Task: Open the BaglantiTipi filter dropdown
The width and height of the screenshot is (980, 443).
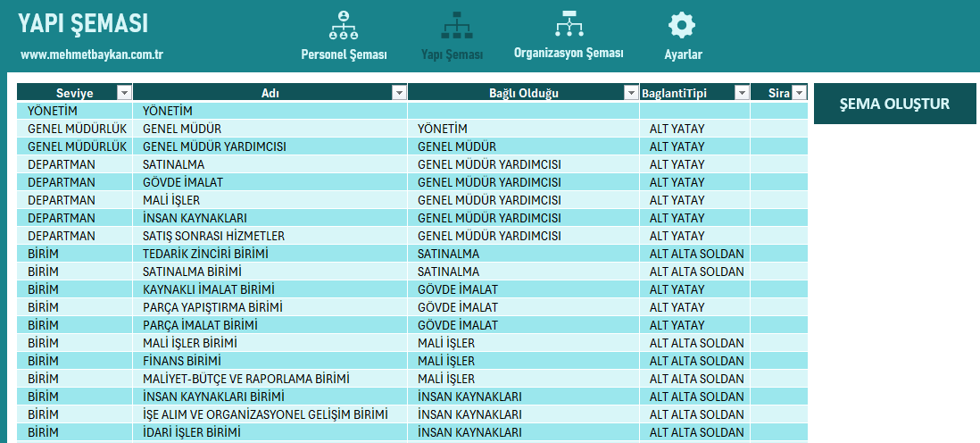Action: point(742,93)
